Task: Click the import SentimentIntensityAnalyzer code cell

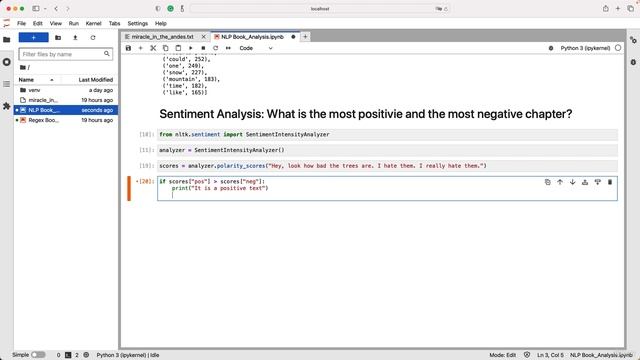Action: click(387, 134)
